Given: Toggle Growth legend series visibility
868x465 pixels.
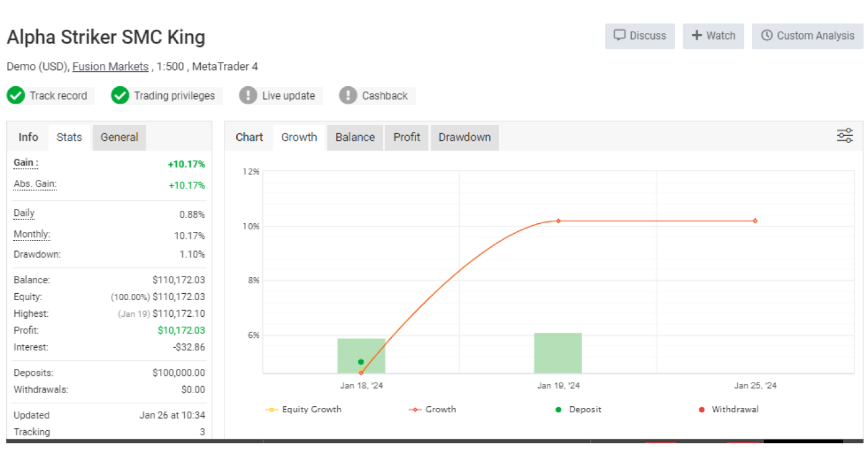Looking at the screenshot, I should click(433, 409).
